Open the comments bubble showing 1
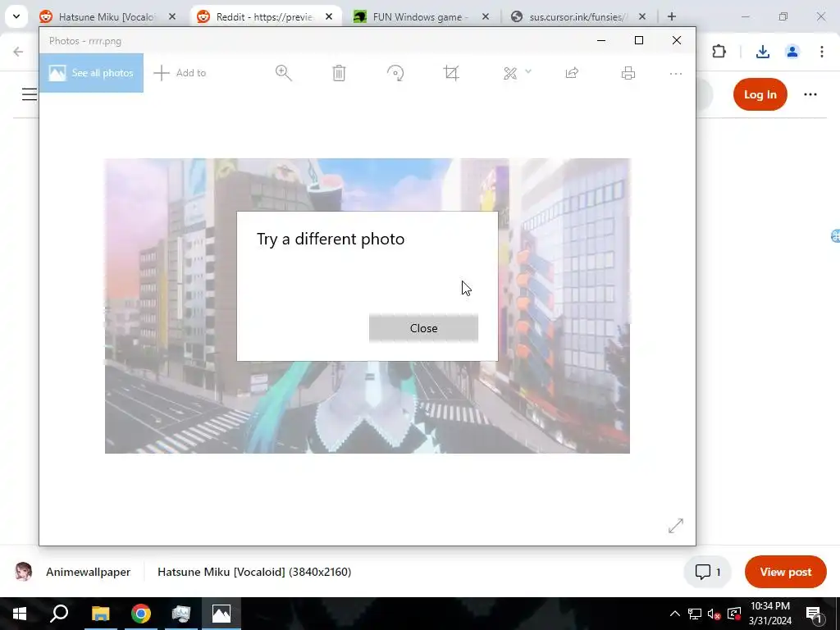 707,572
